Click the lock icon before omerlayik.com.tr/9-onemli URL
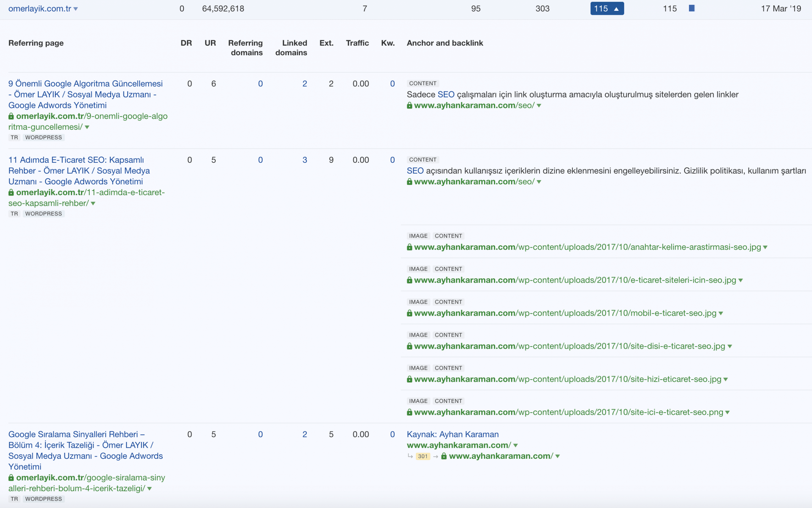Viewport: 812px width, 508px height. pyautogui.click(x=11, y=116)
